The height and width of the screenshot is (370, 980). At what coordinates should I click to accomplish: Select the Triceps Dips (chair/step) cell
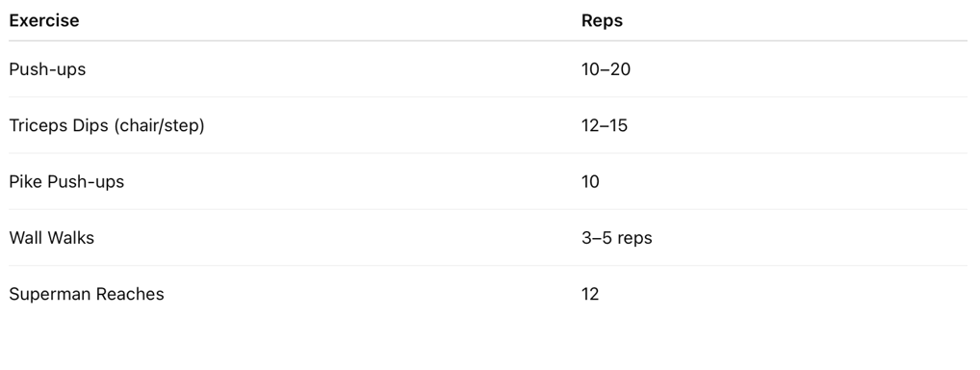tap(107, 126)
